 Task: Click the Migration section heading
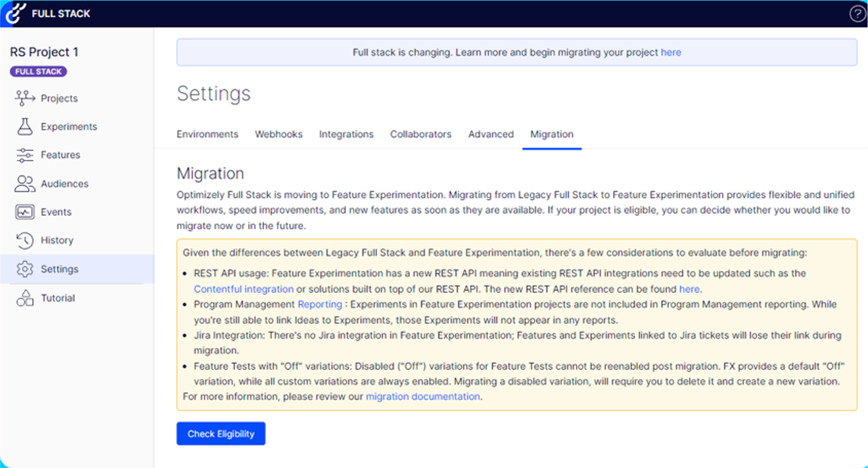(210, 174)
